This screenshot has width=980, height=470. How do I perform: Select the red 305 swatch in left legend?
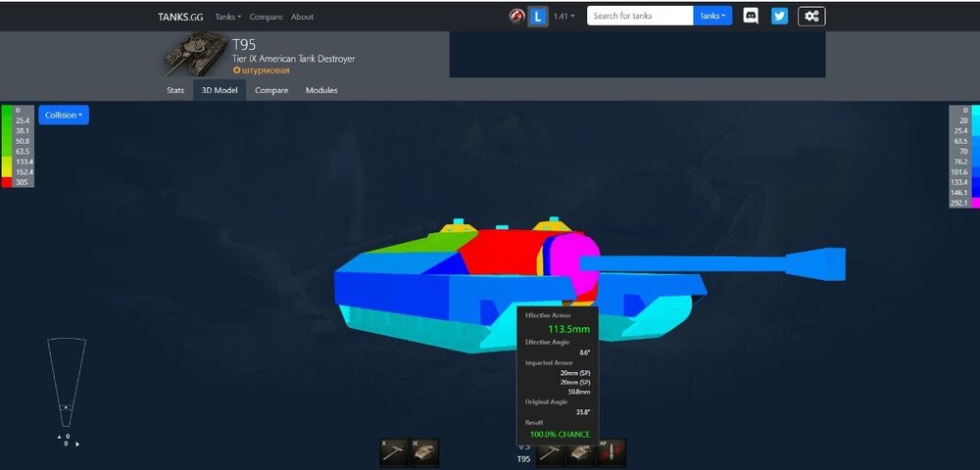(x=7, y=182)
